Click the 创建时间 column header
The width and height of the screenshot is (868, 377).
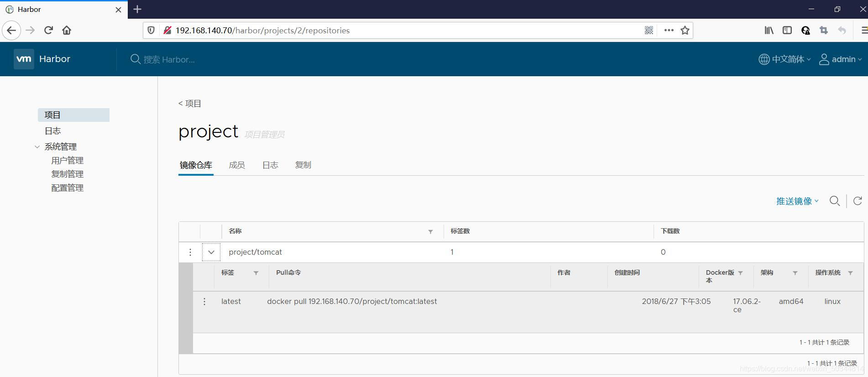[627, 272]
